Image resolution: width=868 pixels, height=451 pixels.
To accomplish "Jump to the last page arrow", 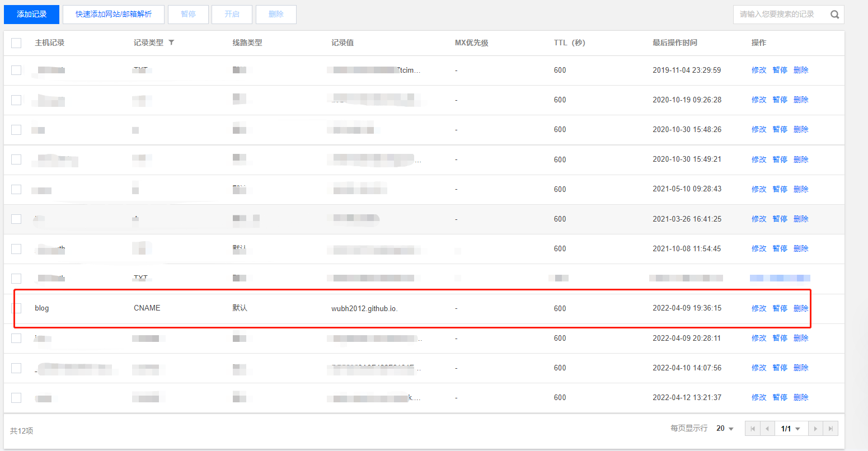I will [831, 429].
